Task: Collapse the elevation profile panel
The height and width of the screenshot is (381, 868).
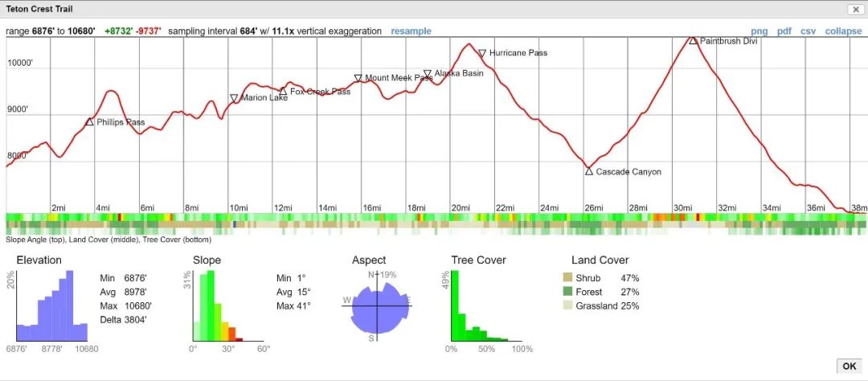Action: [x=843, y=31]
